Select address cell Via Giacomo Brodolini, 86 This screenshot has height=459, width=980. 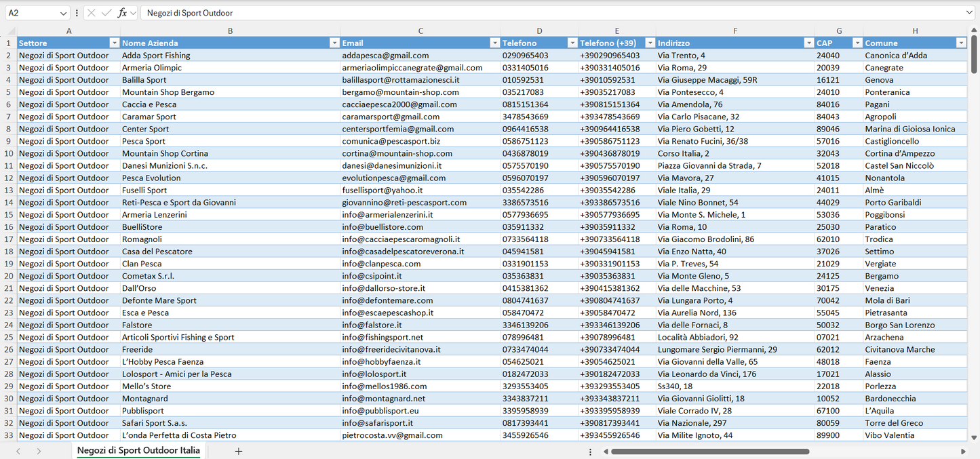(735, 239)
